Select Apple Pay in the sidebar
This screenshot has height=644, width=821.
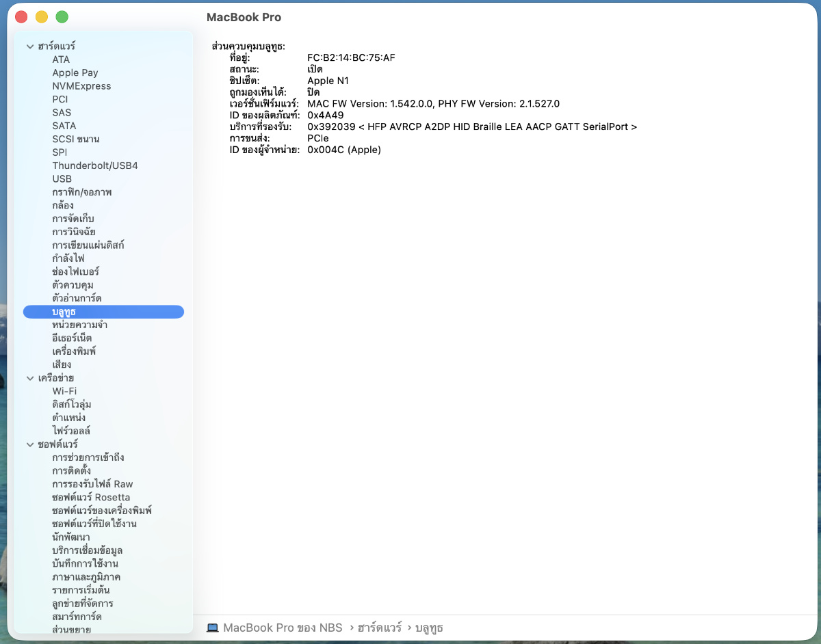coord(75,72)
